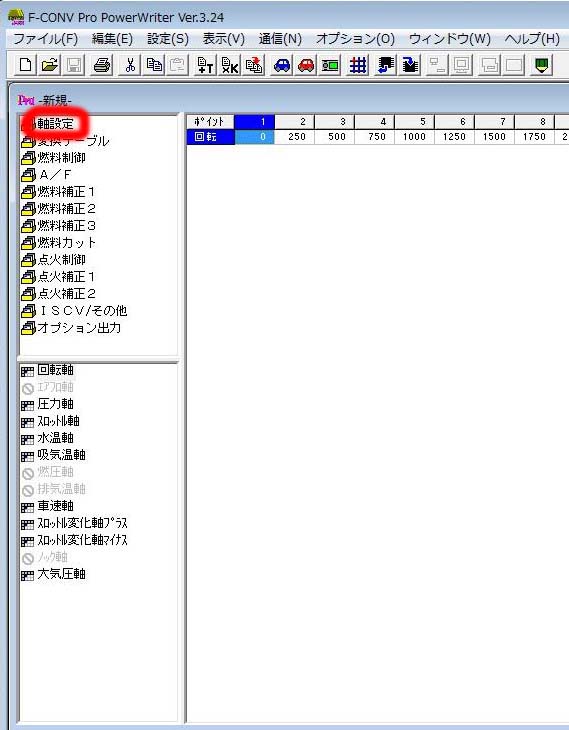569x730 pixels.
Task: Cut selection with the scissors icon
Action: click(x=130, y=65)
